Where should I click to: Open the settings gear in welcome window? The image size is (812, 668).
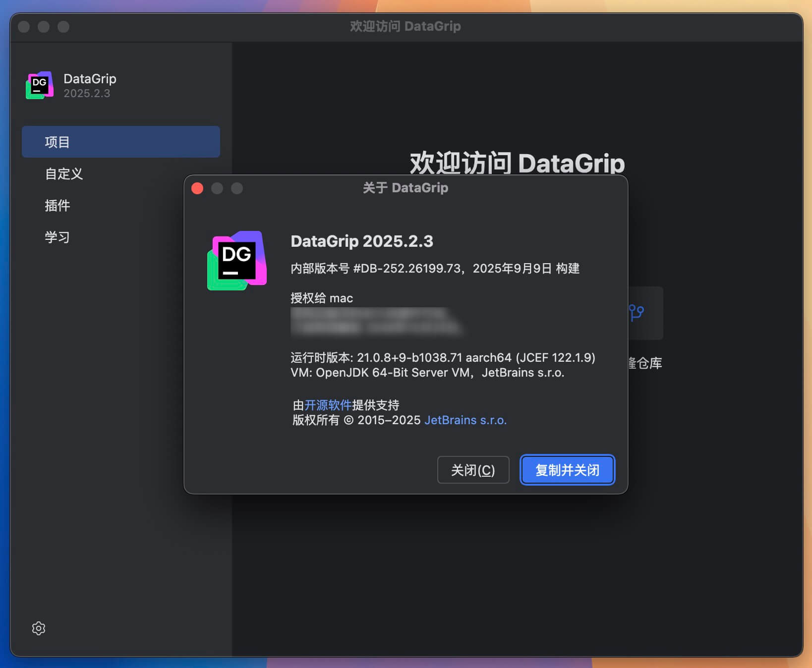coord(39,628)
